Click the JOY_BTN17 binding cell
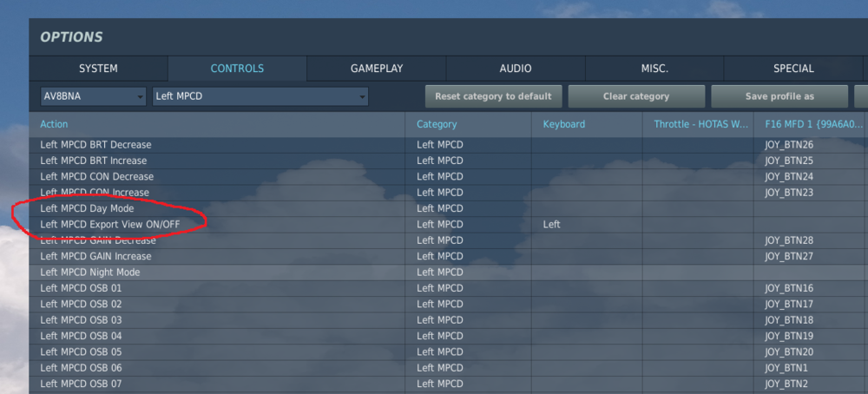 (x=811, y=305)
